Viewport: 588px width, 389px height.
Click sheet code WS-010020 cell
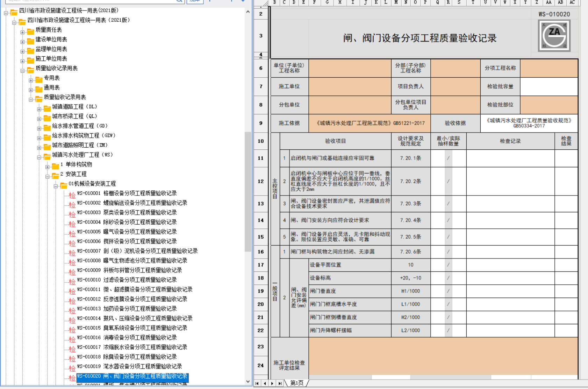(554, 14)
